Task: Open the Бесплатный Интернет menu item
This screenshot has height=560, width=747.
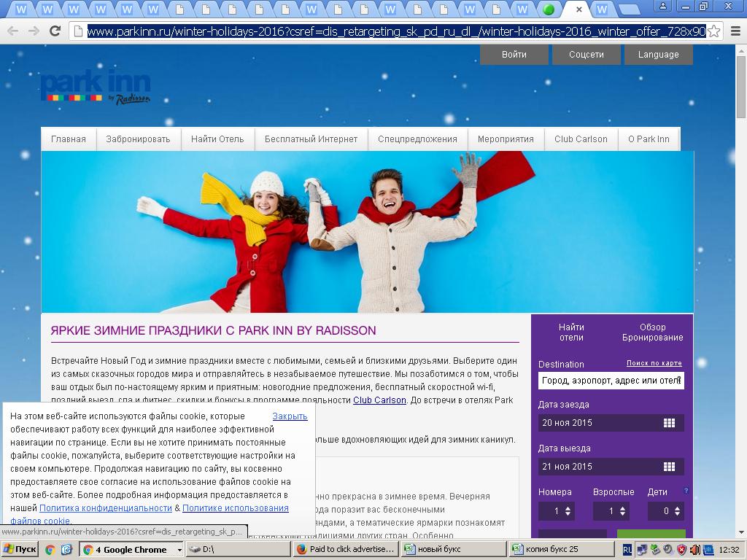Action: click(x=311, y=139)
